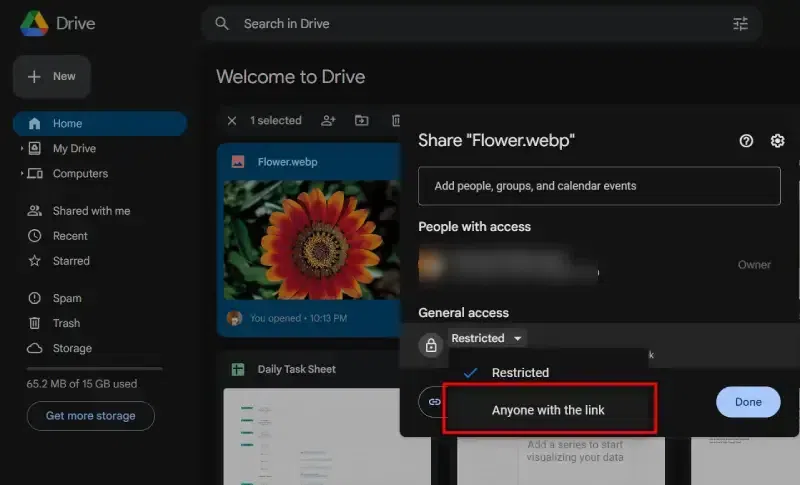The image size is (800, 485).
Task: Clear selection with the X icon
Action: pos(232,120)
